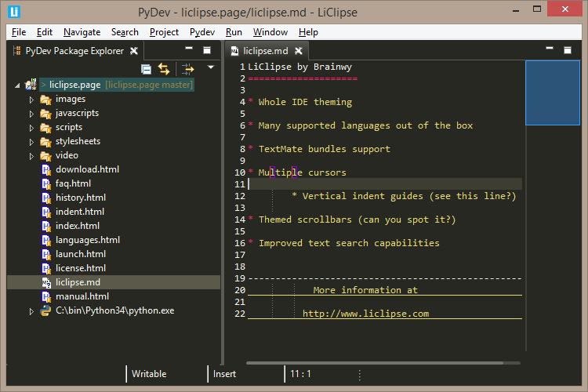Expand the images folder
The image size is (588, 392).
click(x=32, y=100)
